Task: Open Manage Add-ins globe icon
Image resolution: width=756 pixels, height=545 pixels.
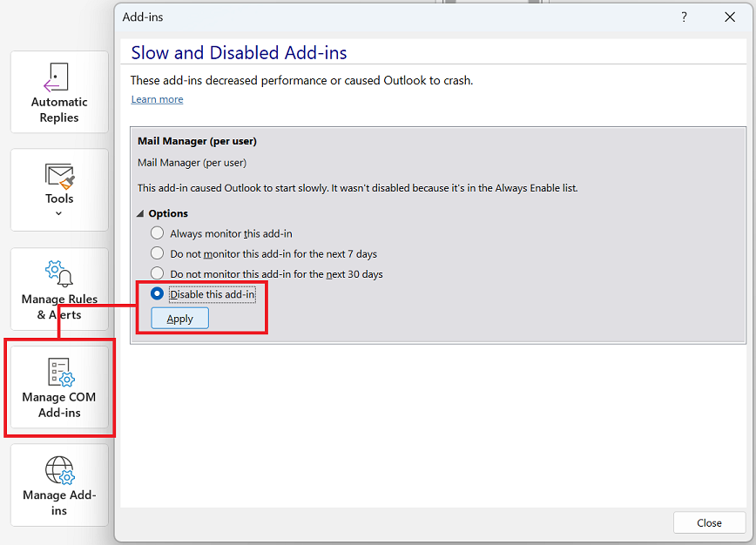Action: click(x=59, y=471)
